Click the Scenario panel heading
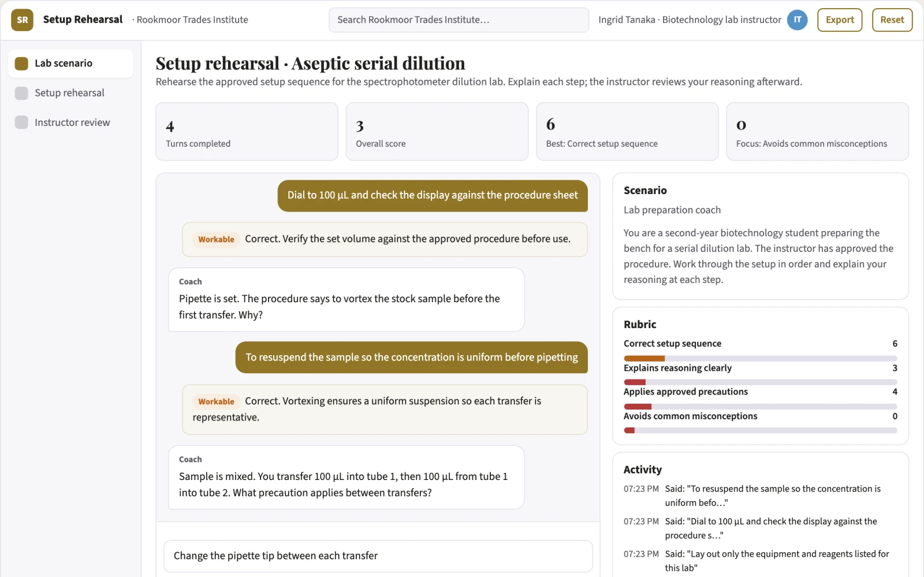 point(645,191)
